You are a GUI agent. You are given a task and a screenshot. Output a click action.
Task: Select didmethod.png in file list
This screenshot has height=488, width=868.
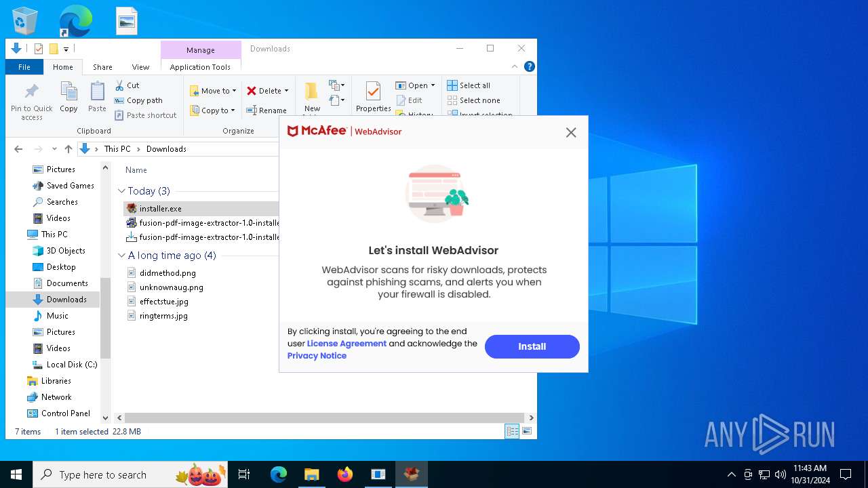pyautogui.click(x=167, y=272)
